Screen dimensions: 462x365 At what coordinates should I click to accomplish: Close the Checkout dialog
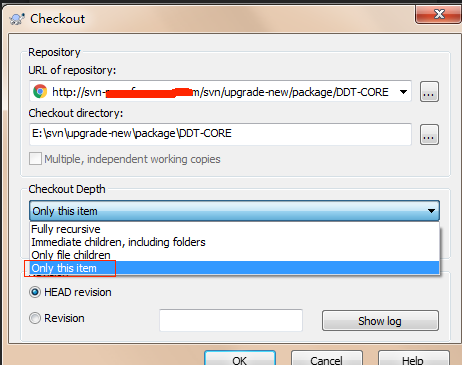point(439,14)
